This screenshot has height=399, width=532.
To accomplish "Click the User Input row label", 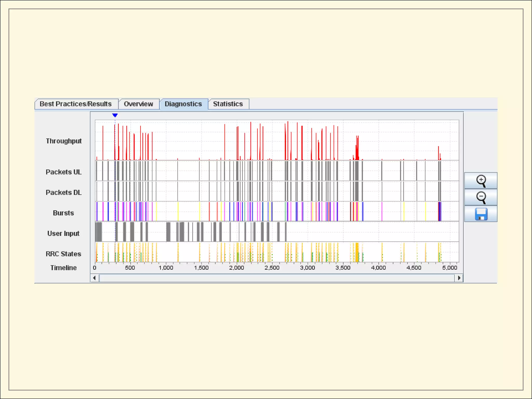I will coord(63,234).
